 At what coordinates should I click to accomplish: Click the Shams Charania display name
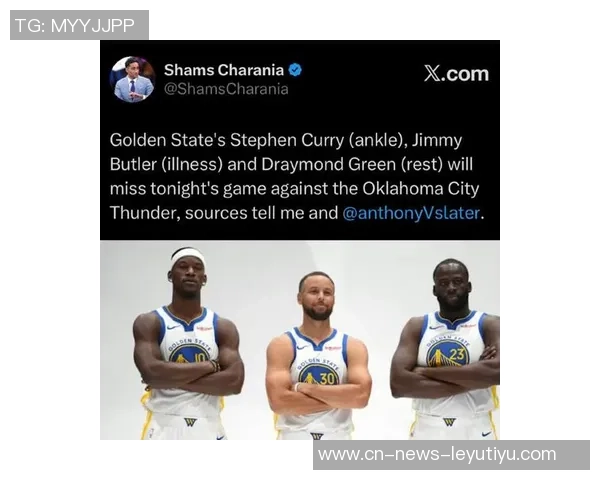(x=224, y=70)
